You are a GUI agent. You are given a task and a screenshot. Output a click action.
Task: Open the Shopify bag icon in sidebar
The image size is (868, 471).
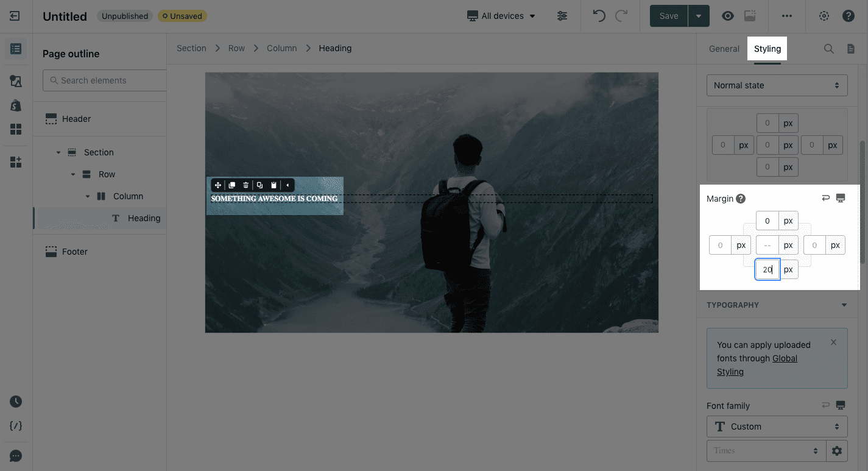[16, 105]
